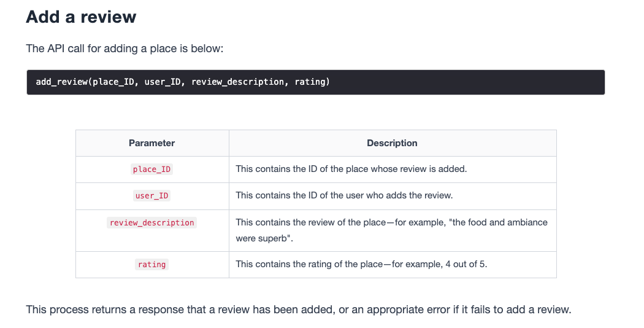The width and height of the screenshot is (644, 328).
Task: Click 'review_description' inside the code block
Action: tap(237, 82)
